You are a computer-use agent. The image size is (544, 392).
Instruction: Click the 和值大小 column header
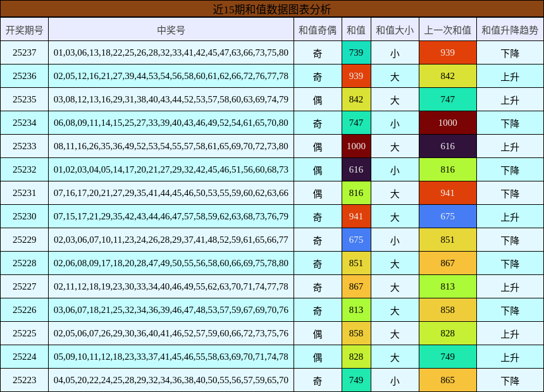pyautogui.click(x=395, y=30)
